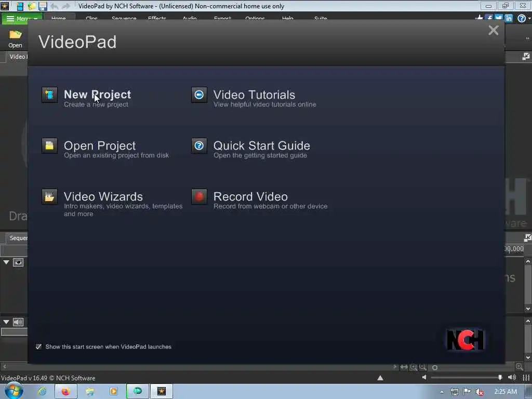
Task: Click audio track scroll down arrow
Action: pyautogui.click(x=528, y=357)
